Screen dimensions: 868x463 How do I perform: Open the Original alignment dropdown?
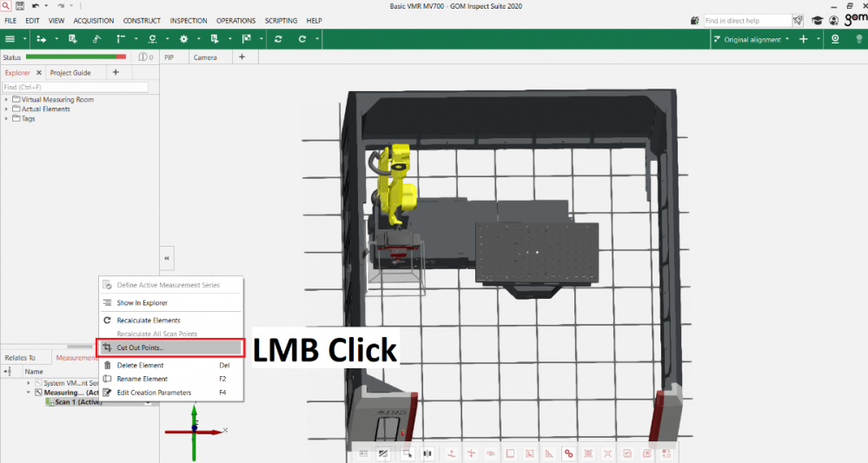tap(752, 39)
